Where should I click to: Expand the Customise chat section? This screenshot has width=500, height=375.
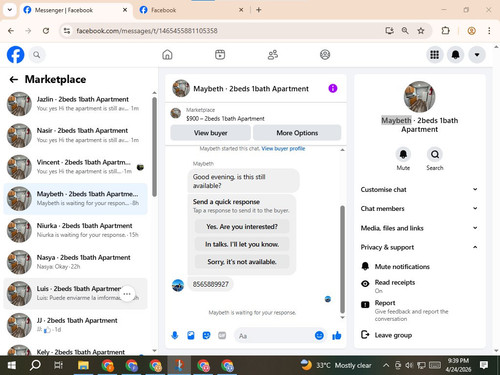point(419,189)
